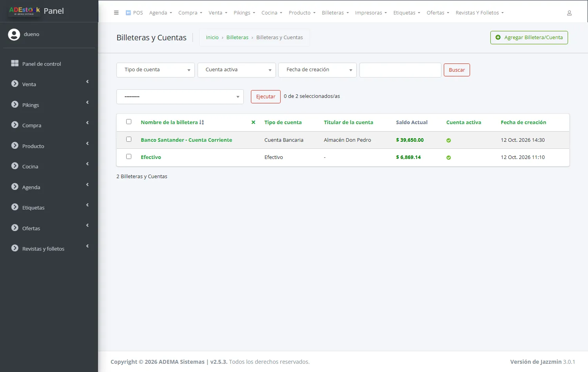Image resolution: width=588 pixels, height=372 pixels.
Task: Remove sorting with the green X icon
Action: click(253, 122)
